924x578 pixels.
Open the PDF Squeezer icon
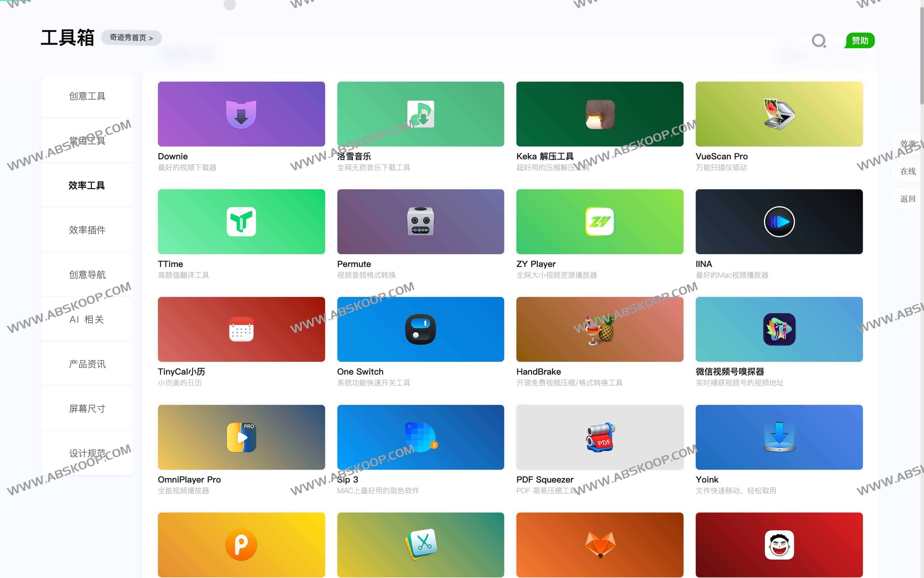coord(600,437)
